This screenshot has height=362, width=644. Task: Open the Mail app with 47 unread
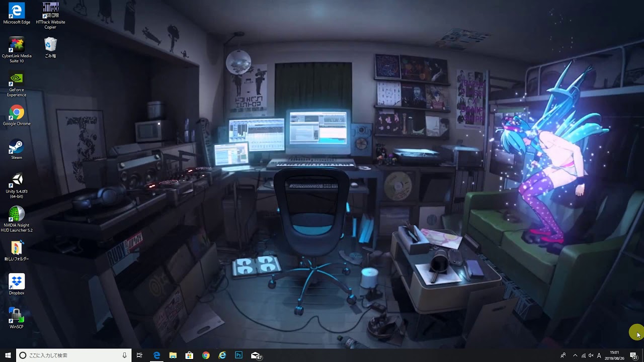(x=256, y=355)
